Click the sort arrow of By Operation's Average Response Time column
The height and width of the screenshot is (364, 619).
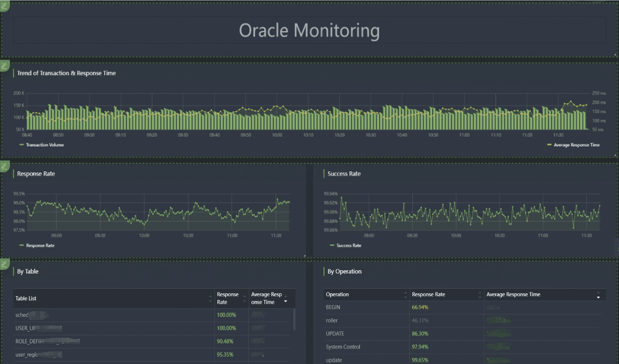point(598,295)
